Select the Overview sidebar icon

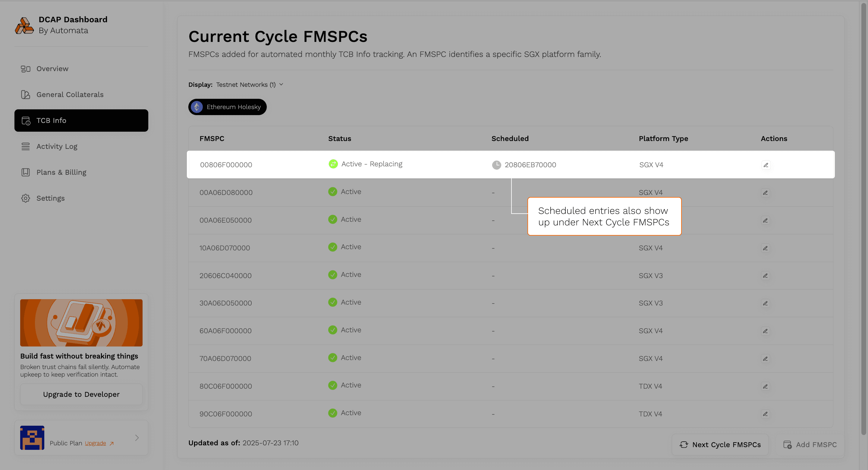26,69
